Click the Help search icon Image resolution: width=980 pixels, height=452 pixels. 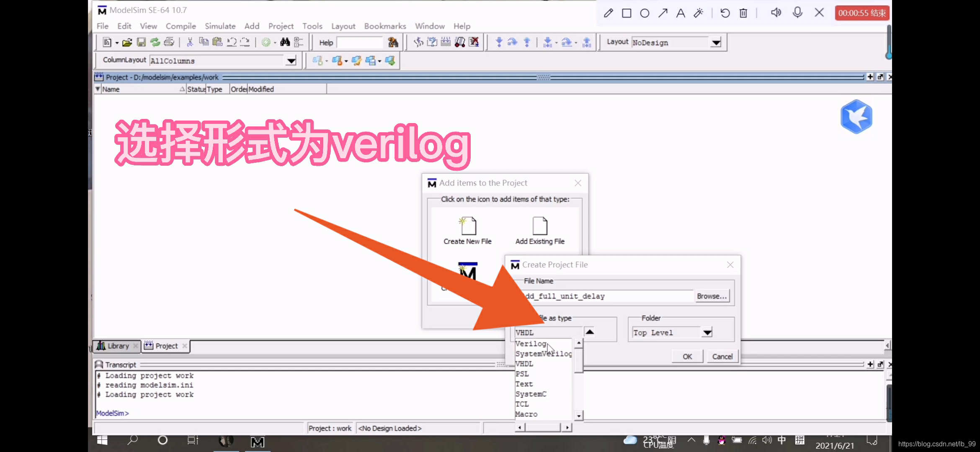tap(393, 42)
